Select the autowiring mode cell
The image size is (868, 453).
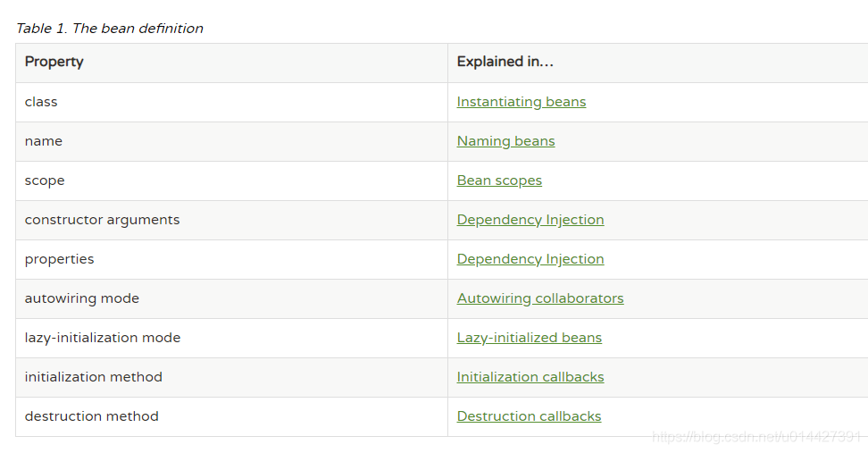pyautogui.click(x=231, y=299)
